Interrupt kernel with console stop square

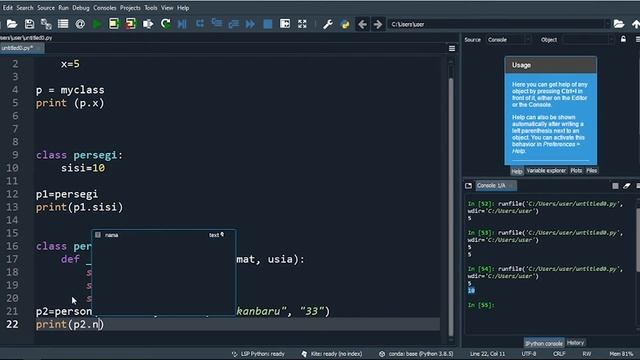(x=615, y=186)
